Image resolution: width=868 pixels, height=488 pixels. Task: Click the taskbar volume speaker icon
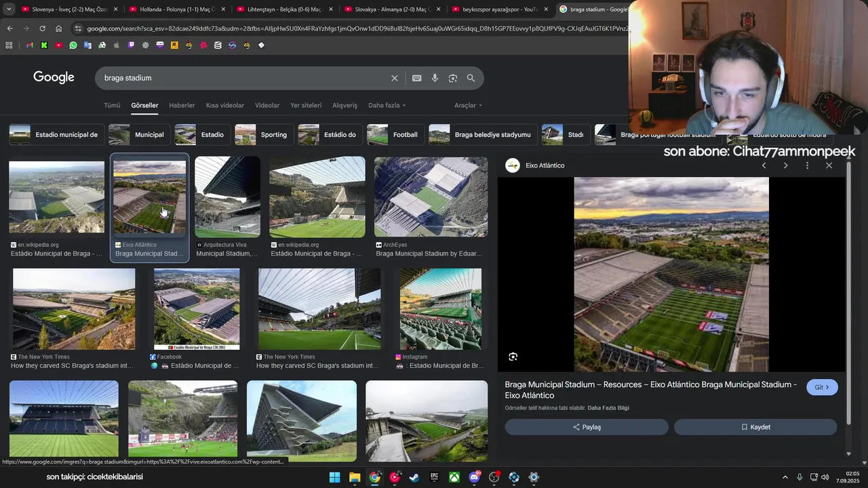point(825,477)
